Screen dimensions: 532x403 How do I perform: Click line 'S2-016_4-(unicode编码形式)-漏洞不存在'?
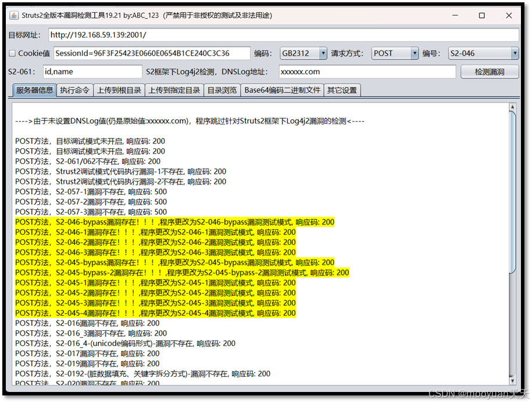(x=125, y=344)
